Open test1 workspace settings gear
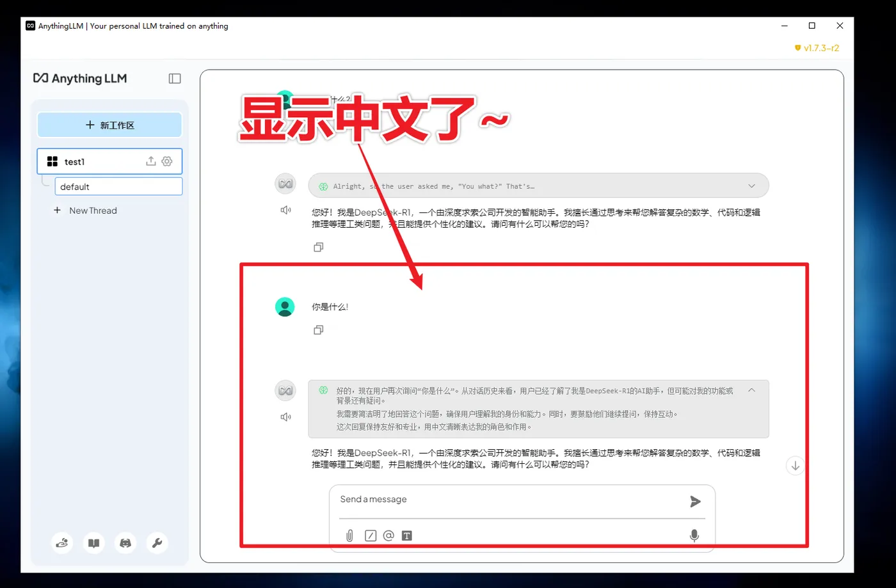This screenshot has height=588, width=896. pos(167,161)
